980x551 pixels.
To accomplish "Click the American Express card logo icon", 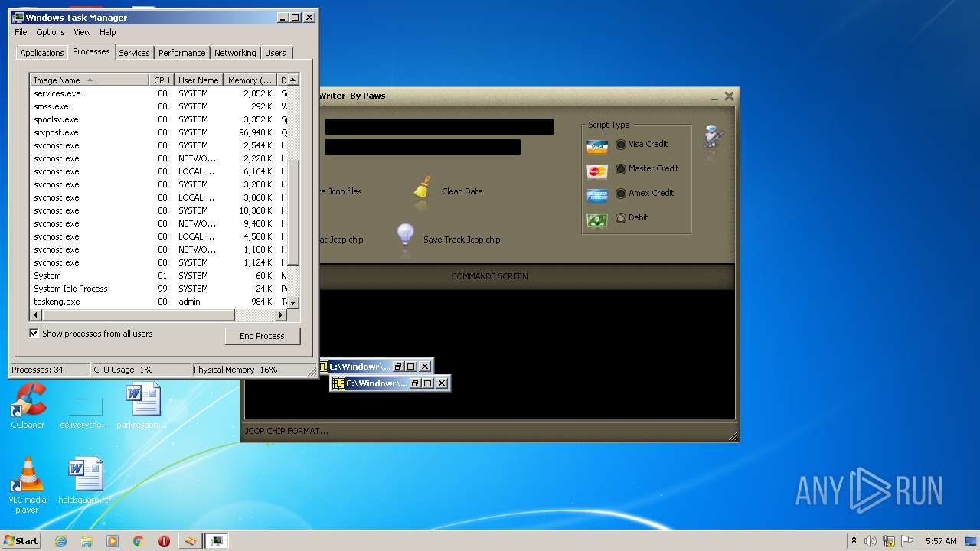I will tap(597, 195).
